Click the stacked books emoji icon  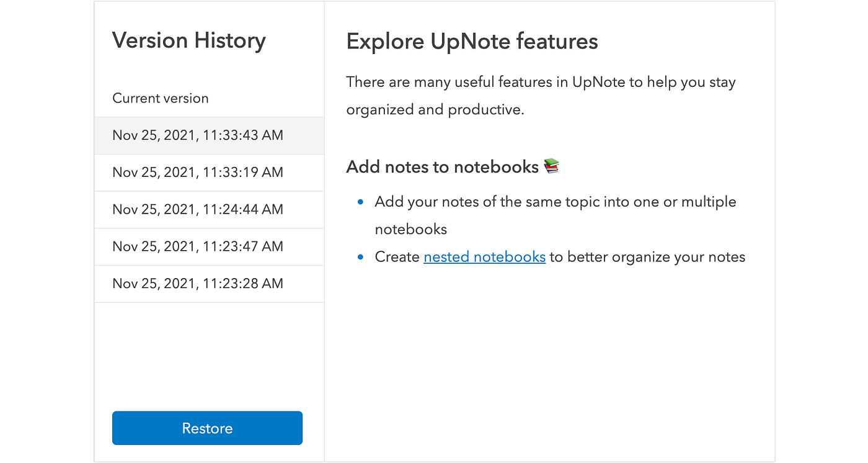coord(551,166)
